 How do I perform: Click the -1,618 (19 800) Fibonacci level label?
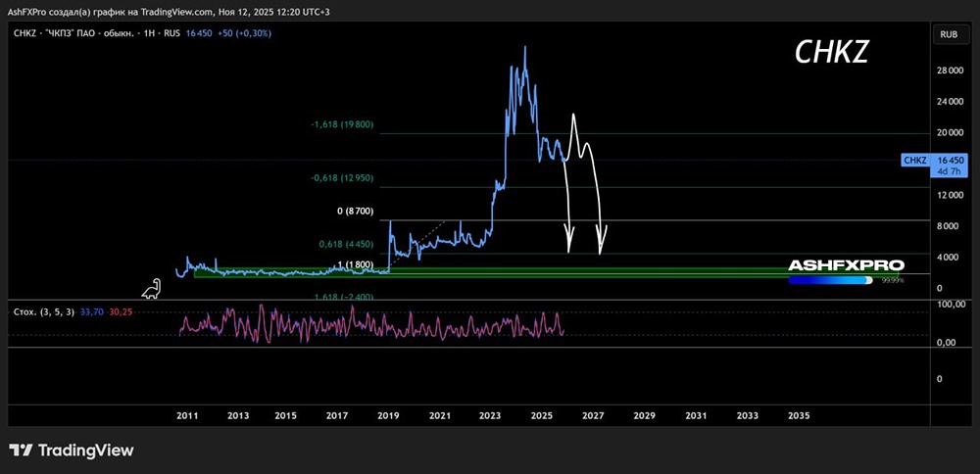pyautogui.click(x=342, y=124)
